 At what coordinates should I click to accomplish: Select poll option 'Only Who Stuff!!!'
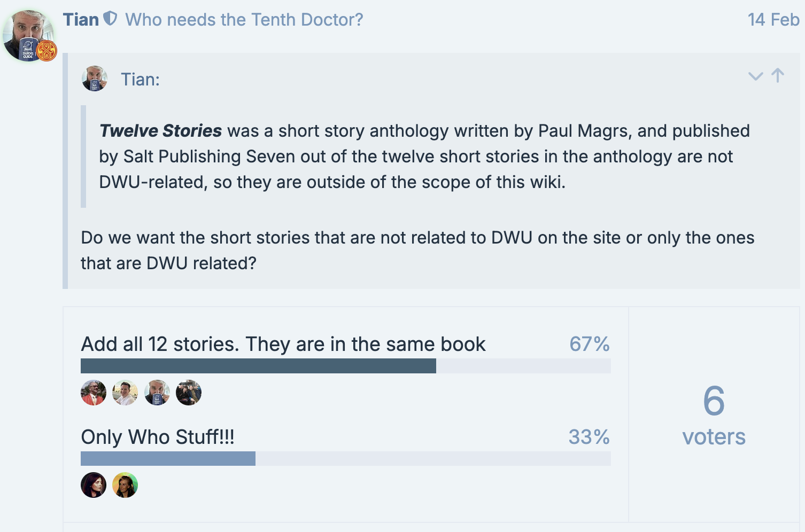pyautogui.click(x=158, y=437)
